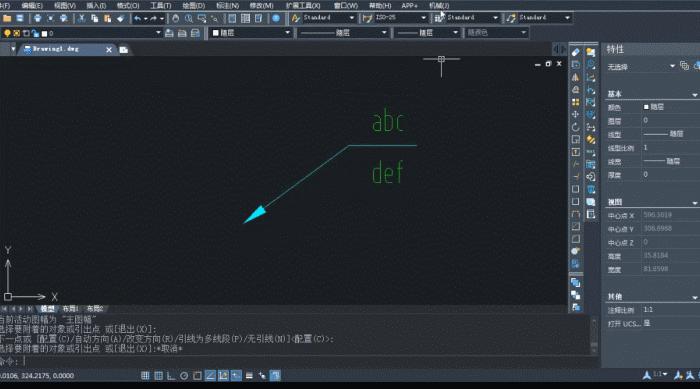Select the Offset tool in Modify toolbar
This screenshot has height=389, width=700.
click(x=575, y=90)
